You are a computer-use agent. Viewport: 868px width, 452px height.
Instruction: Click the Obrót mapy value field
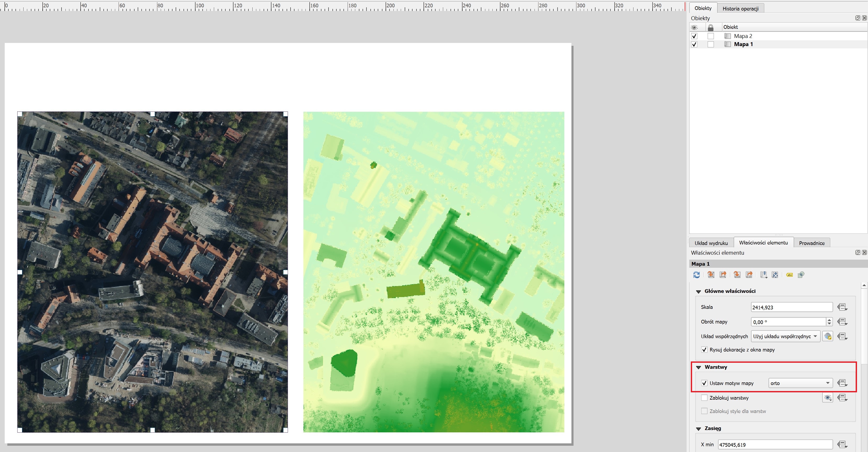pos(788,322)
